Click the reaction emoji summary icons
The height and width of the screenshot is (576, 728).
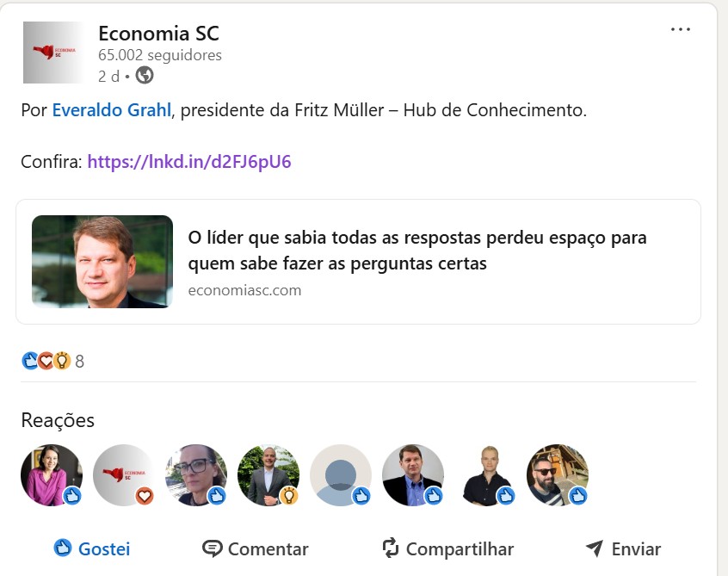[x=46, y=361]
